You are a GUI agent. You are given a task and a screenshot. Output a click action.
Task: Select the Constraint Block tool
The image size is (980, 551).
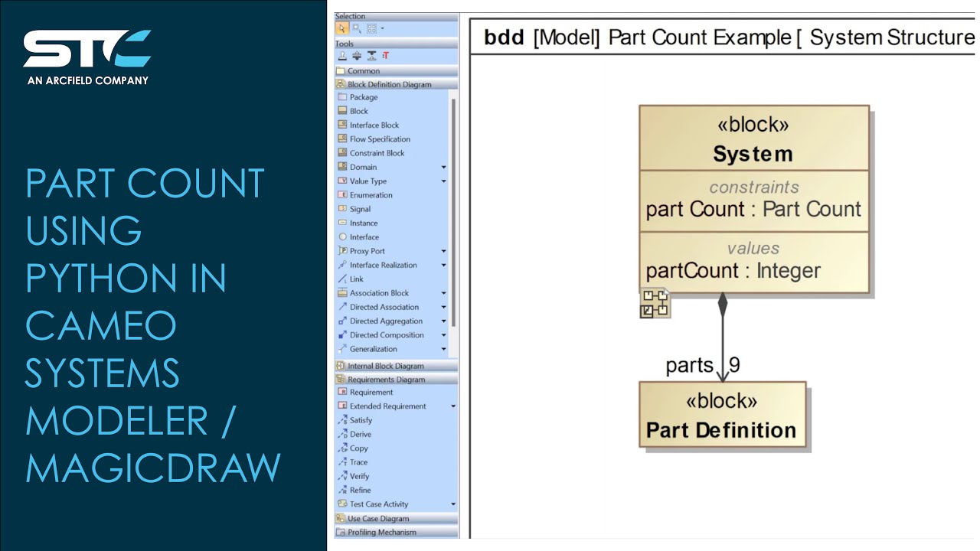pos(371,153)
